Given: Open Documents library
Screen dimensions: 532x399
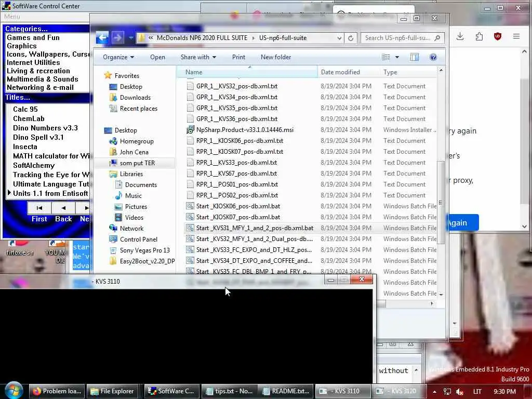Looking at the screenshot, I should pos(141,185).
